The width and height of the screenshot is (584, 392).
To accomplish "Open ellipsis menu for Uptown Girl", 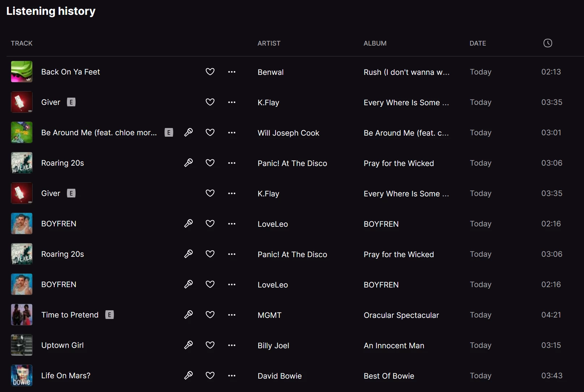I will (232, 345).
